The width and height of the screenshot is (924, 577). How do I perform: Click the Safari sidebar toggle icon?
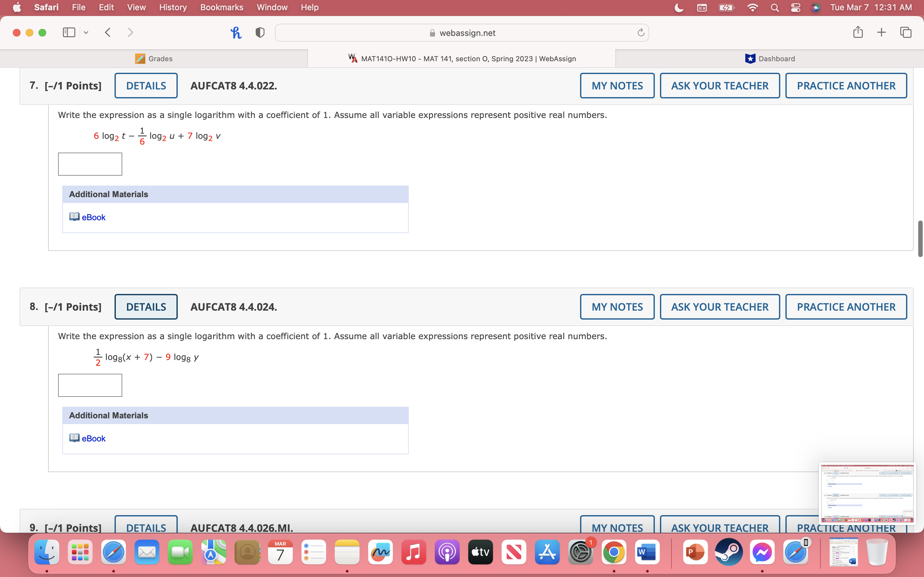coord(69,32)
